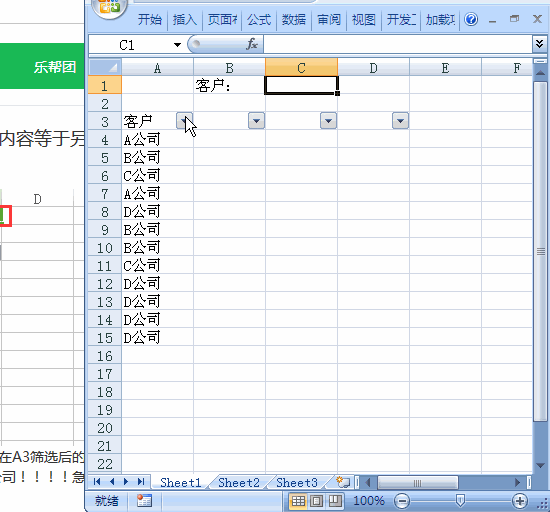Click vertical scrollbar down arrow
This screenshot has width=550, height=512.
(540, 465)
